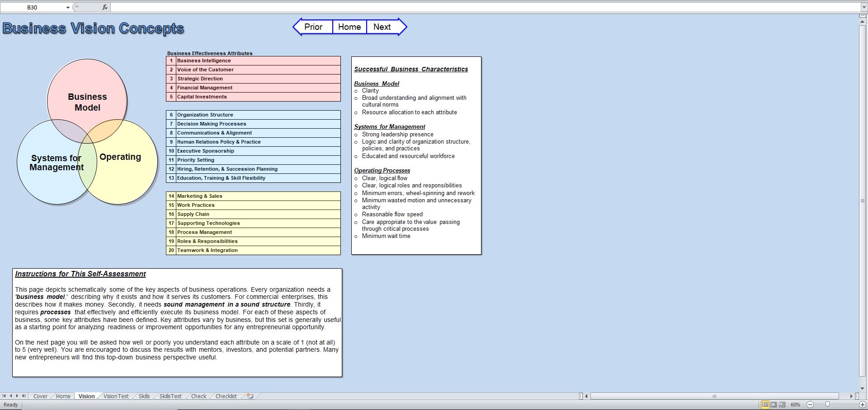Select the Financial Management cell

tap(258, 88)
